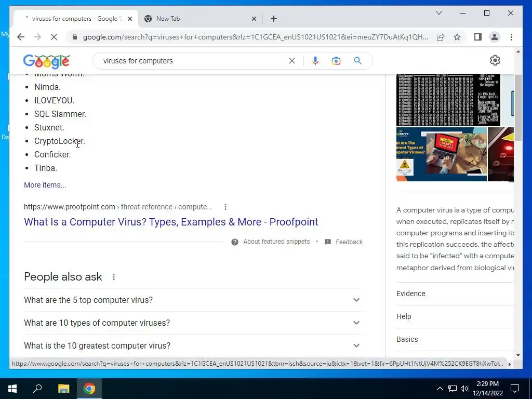Go to Google home via holiday logo
The image size is (532, 399).
(x=46, y=61)
